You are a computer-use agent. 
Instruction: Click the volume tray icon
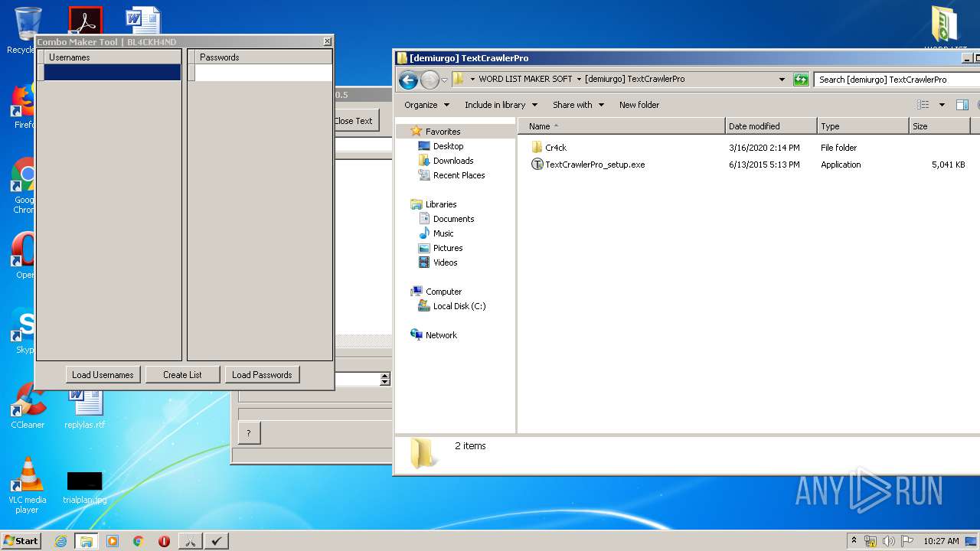point(888,541)
